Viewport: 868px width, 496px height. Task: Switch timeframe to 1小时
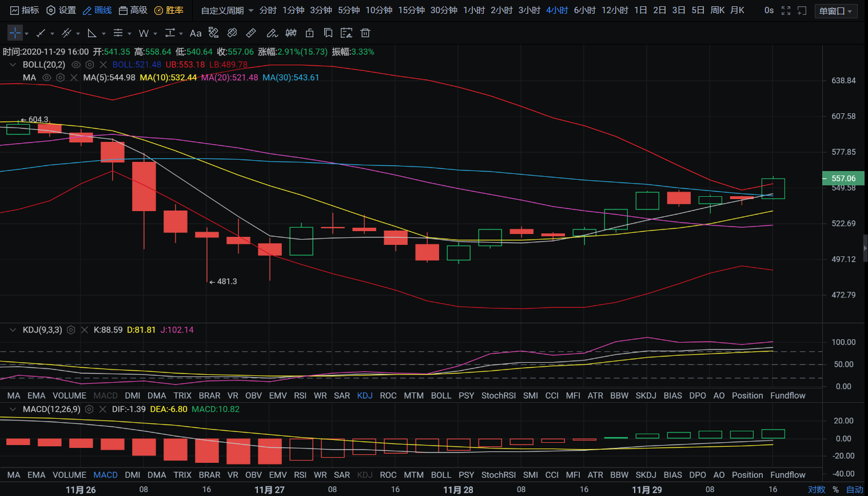point(473,10)
